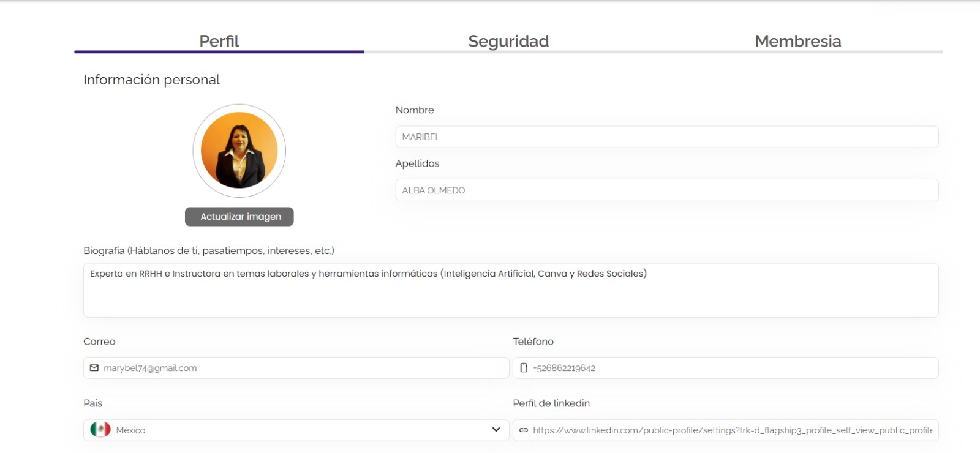Select the Teléfono number input
This screenshot has height=453, width=980.
point(729,368)
